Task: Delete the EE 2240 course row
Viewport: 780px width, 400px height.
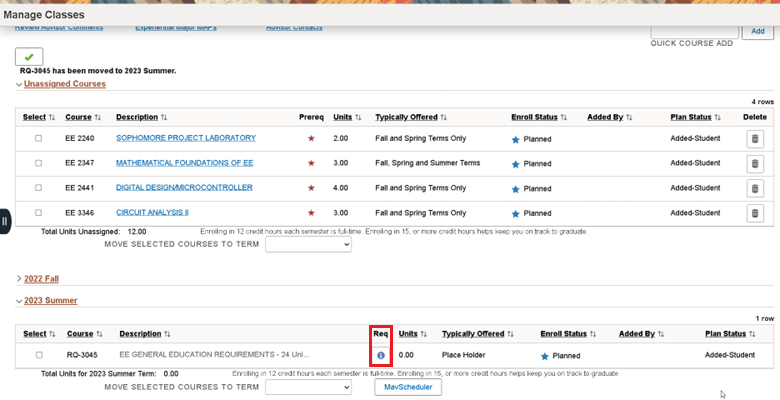Action: tap(754, 138)
